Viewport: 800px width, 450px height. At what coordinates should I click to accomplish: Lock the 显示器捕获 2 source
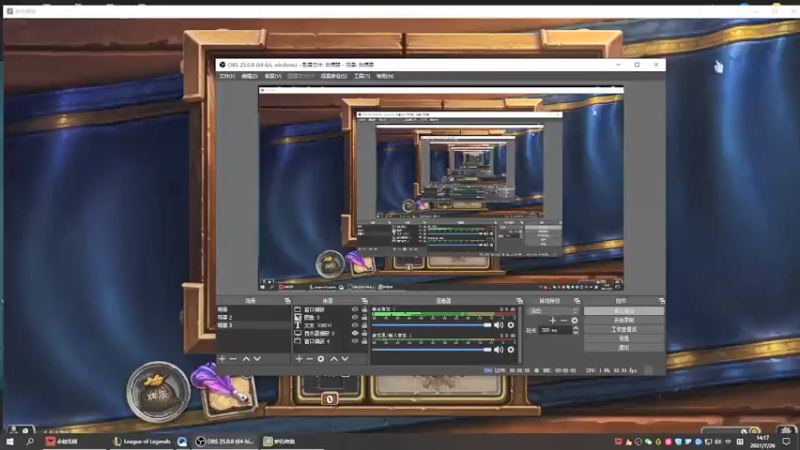tap(364, 333)
